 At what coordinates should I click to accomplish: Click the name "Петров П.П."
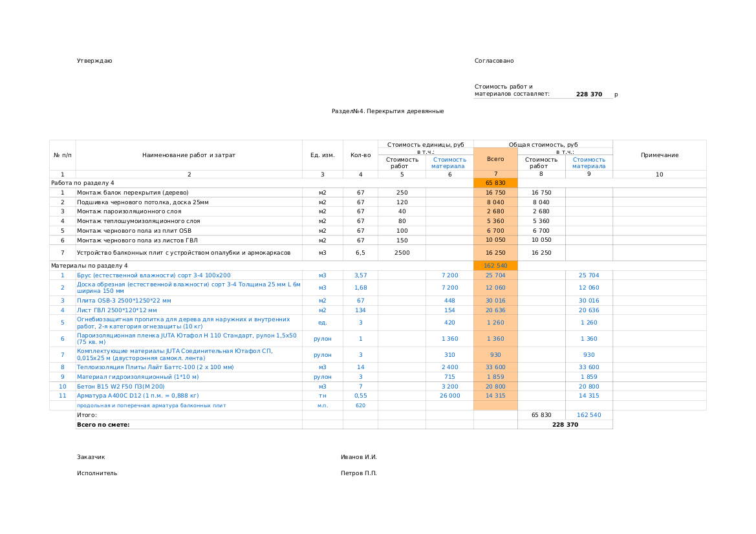pyautogui.click(x=358, y=473)
